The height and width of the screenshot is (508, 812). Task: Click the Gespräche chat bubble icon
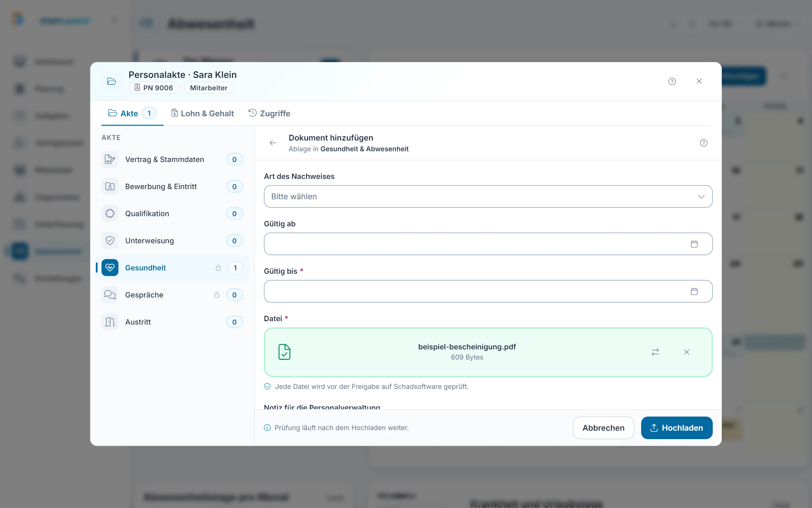click(x=110, y=295)
